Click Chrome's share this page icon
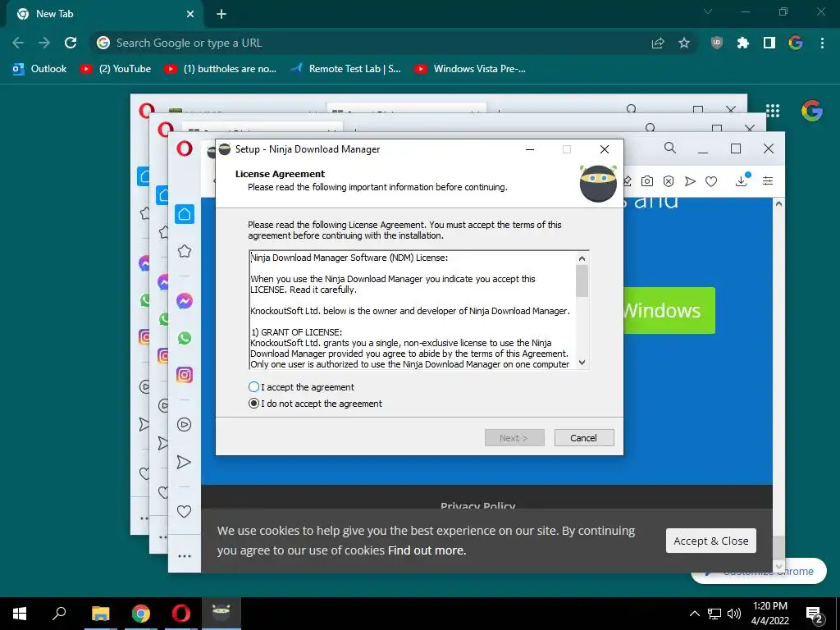 tap(658, 43)
